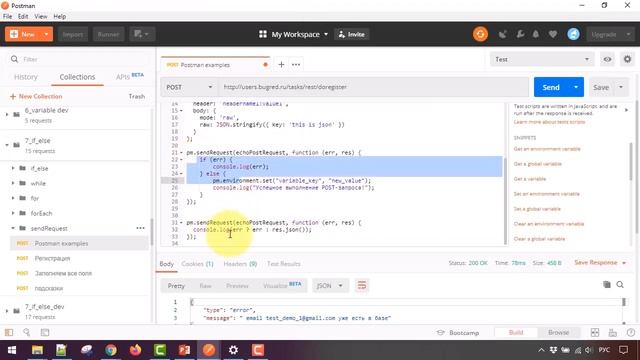Open PowerPoint from the taskbar
The image size is (640, 360).
[184, 350]
